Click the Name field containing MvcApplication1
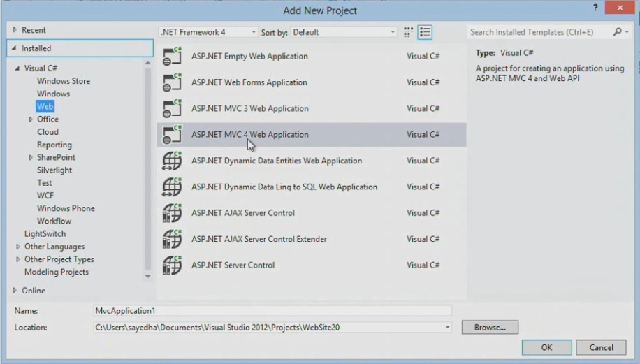The image size is (640, 364). click(x=272, y=310)
